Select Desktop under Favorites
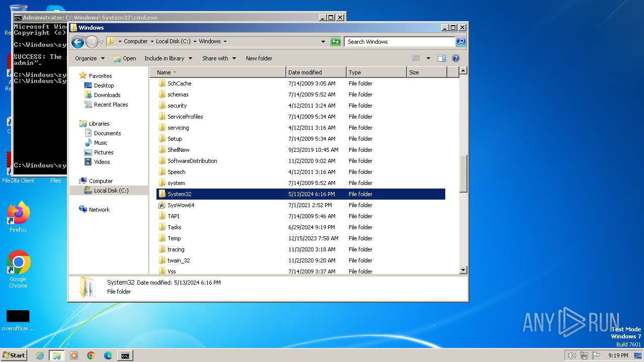The width and height of the screenshot is (644, 362). [104, 85]
